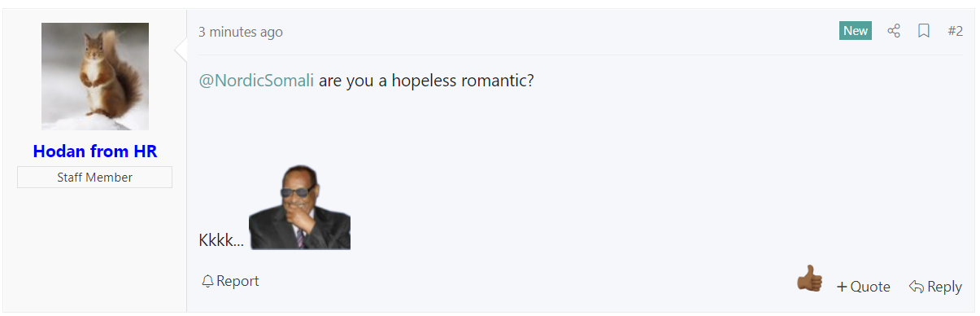
Task: Open the squirrel avatar of the poster
Action: pos(95,77)
